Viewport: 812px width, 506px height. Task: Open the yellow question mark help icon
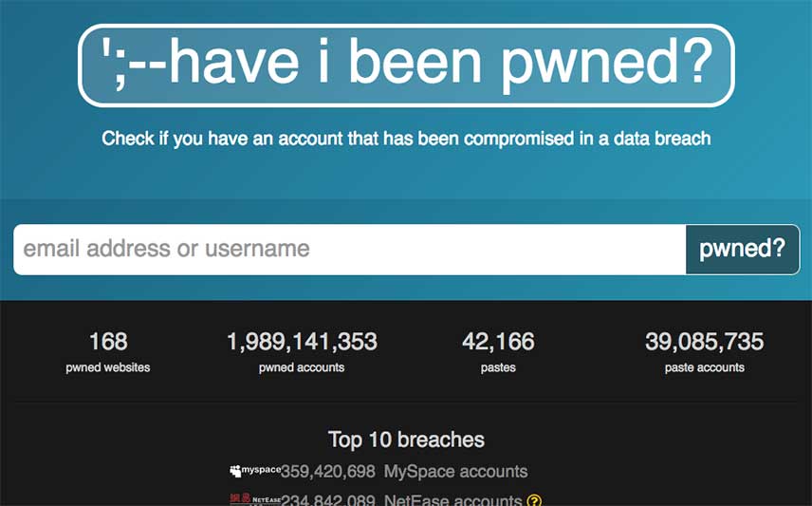534,500
